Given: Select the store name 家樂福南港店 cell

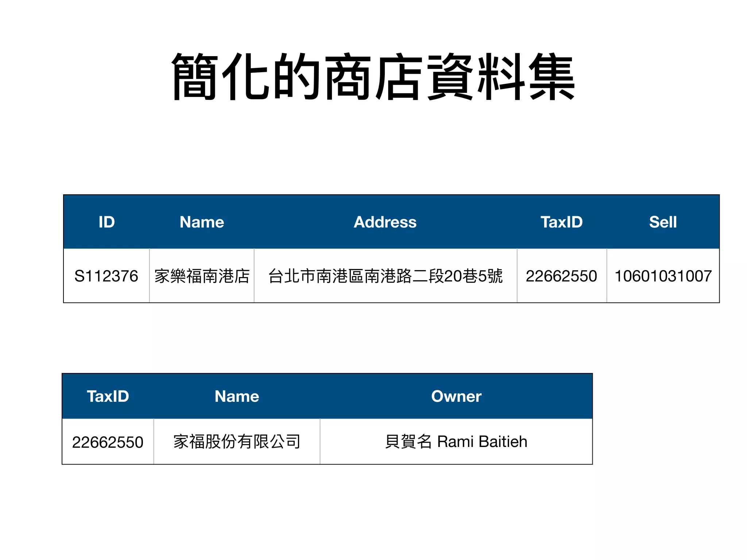Looking at the screenshot, I should coord(202,276).
